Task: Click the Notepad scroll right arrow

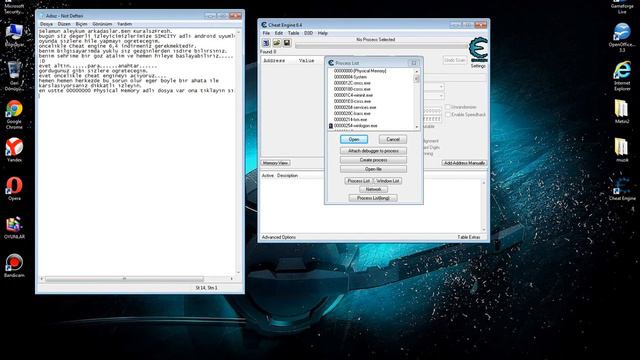Action: point(232,279)
